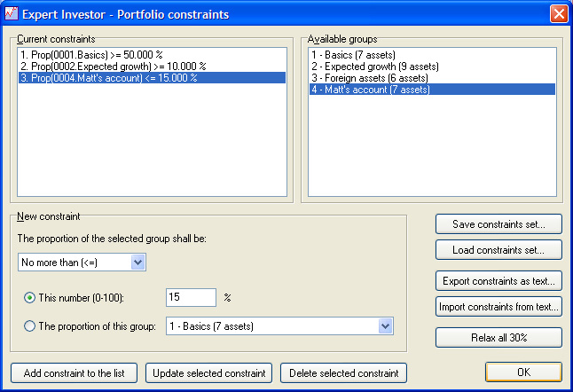Click Load constraints set button
The width and height of the screenshot is (573, 392).
point(498,249)
